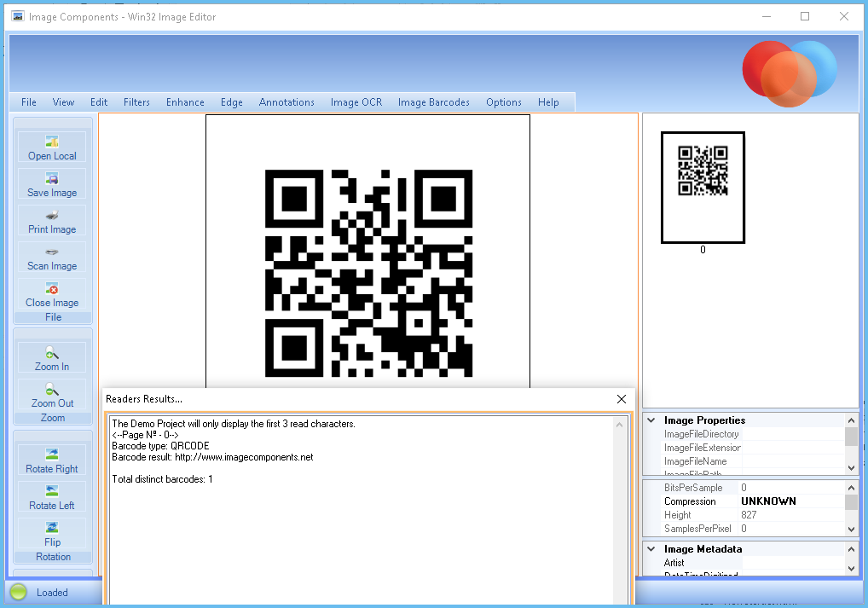Maximize the Win32 Image Editor window

[x=805, y=16]
